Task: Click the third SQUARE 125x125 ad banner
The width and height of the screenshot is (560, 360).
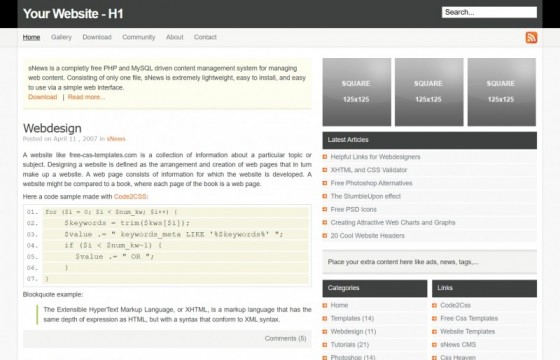Action: click(x=501, y=92)
